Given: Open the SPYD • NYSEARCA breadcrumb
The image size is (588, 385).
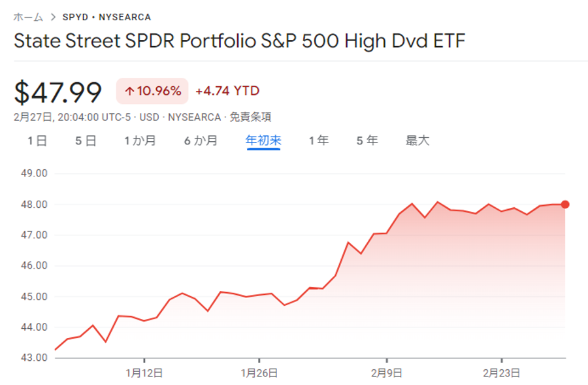Looking at the screenshot, I should [x=106, y=17].
